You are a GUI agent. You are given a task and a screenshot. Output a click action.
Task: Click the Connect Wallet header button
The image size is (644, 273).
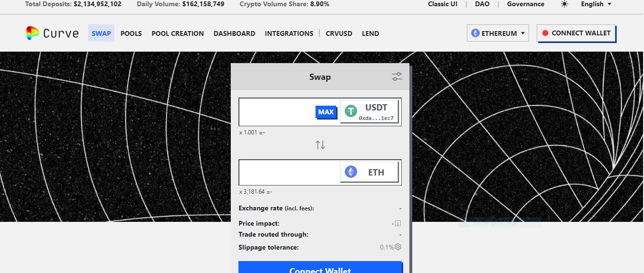click(x=576, y=33)
